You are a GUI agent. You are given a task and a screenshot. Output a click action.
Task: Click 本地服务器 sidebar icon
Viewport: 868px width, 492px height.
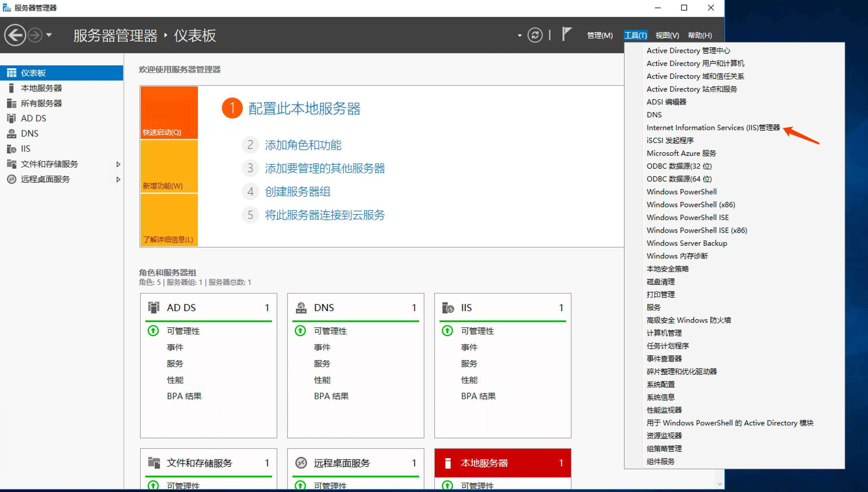(11, 88)
